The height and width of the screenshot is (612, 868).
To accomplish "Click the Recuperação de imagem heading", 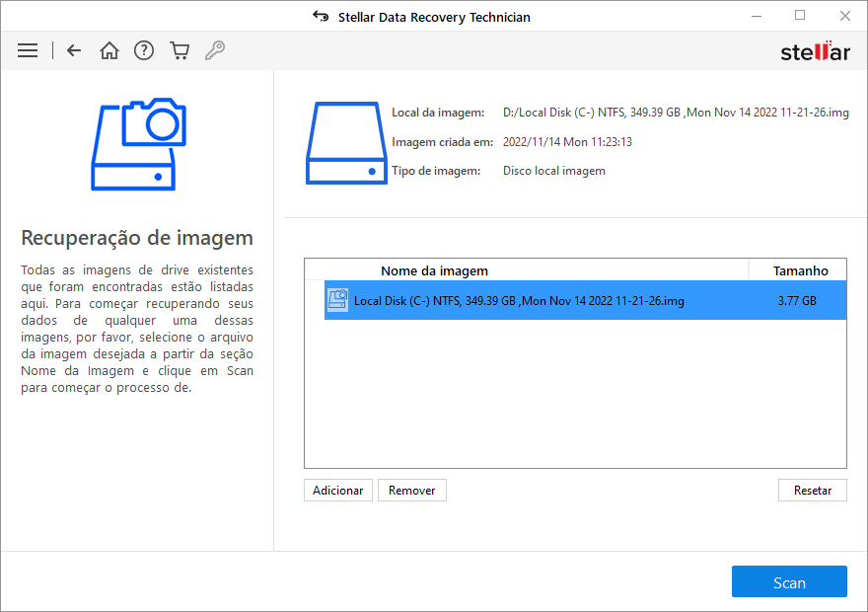I will pyautogui.click(x=137, y=238).
